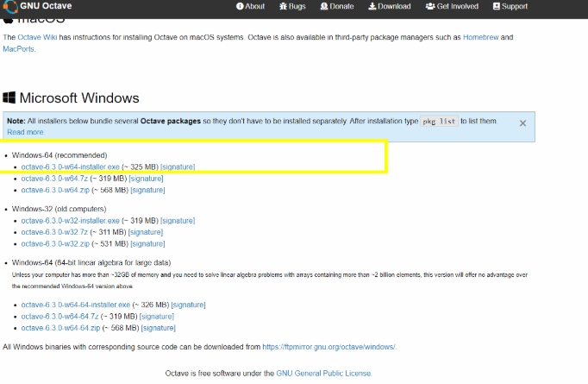Viewport: 588px width, 384px height.
Task: Open signature for octave-6.3.0-w64-64.7z
Action: coord(157,316)
